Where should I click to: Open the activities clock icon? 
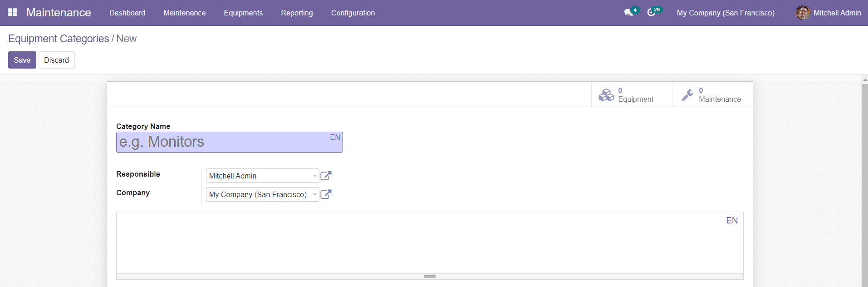tap(651, 13)
